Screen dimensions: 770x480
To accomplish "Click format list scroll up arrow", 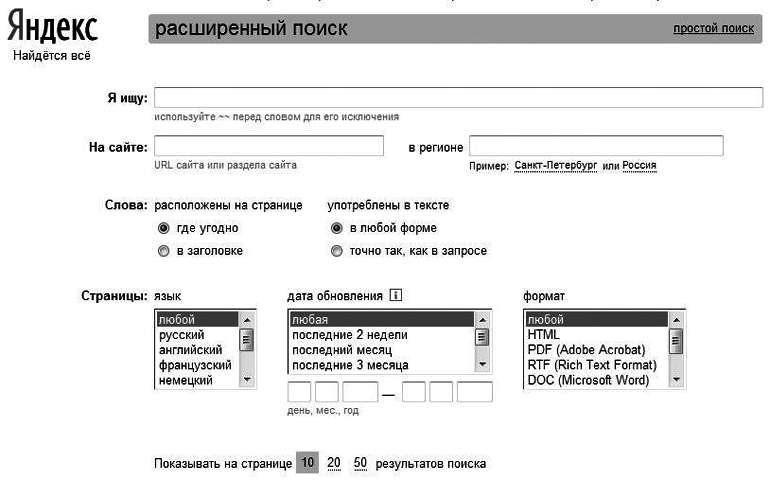I will [x=676, y=320].
